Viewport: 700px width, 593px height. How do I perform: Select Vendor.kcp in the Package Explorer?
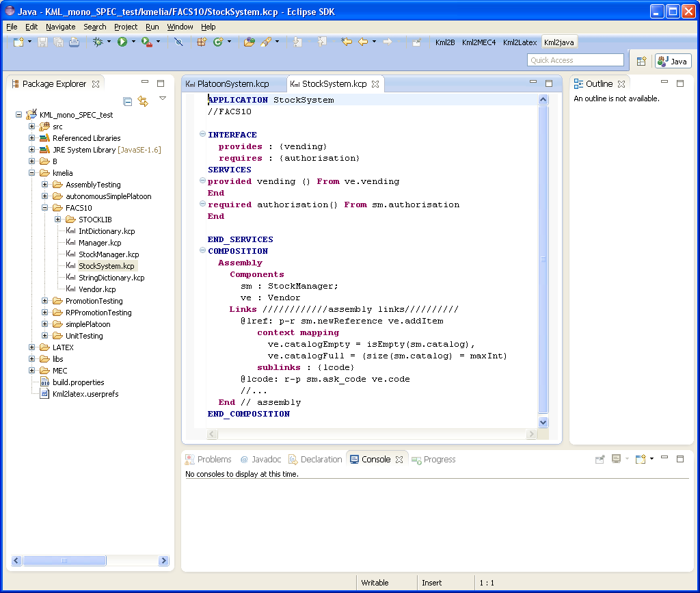97,289
